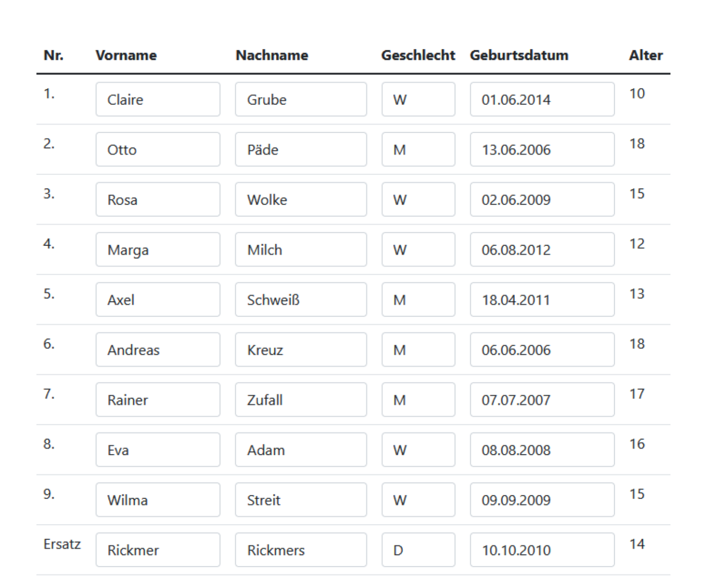Viewport: 706px width, 588px height.
Task: Select the gender field in Axel's row
Action: tap(418, 300)
